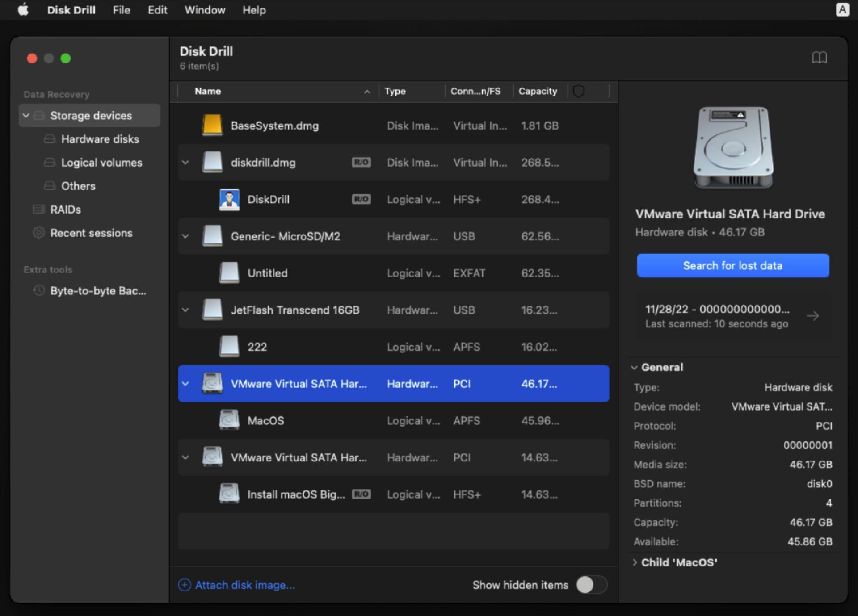The height and width of the screenshot is (616, 858).
Task: Open the Help menu
Action: click(253, 10)
